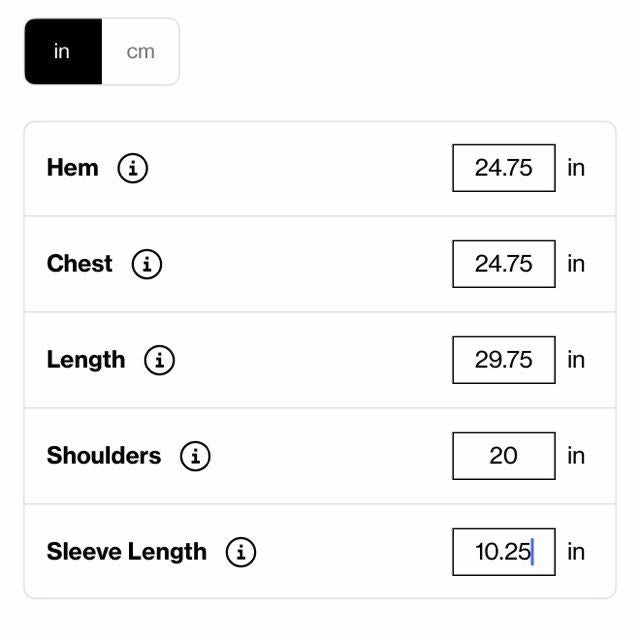
Task: Select the Chest row label
Action: pyautogui.click(x=80, y=264)
